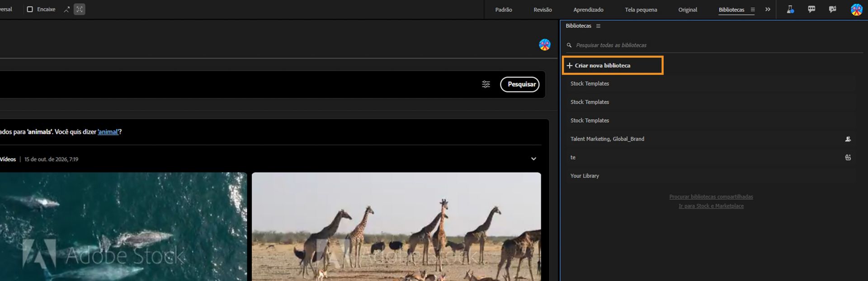The image size is (868, 281).
Task: Click the library search magnifier icon
Action: coord(569,45)
